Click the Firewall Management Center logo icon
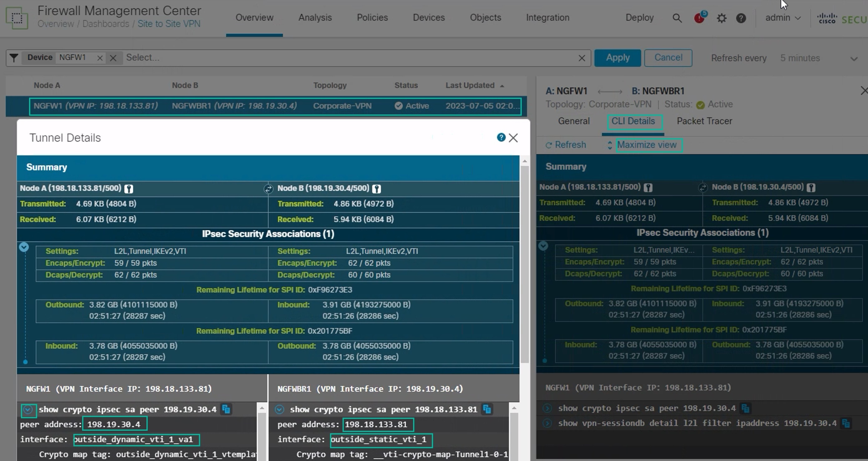Image resolution: width=868 pixels, height=461 pixels. [17, 17]
